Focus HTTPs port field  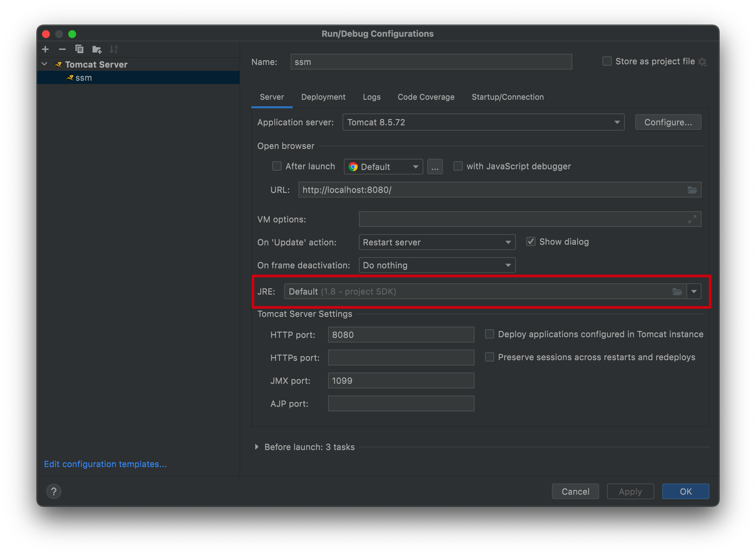tap(401, 358)
